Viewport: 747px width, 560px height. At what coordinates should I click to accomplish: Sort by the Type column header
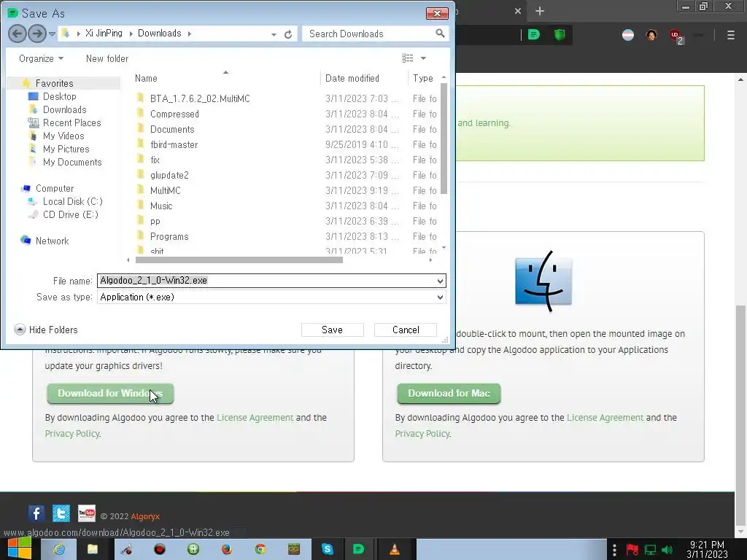(423, 78)
